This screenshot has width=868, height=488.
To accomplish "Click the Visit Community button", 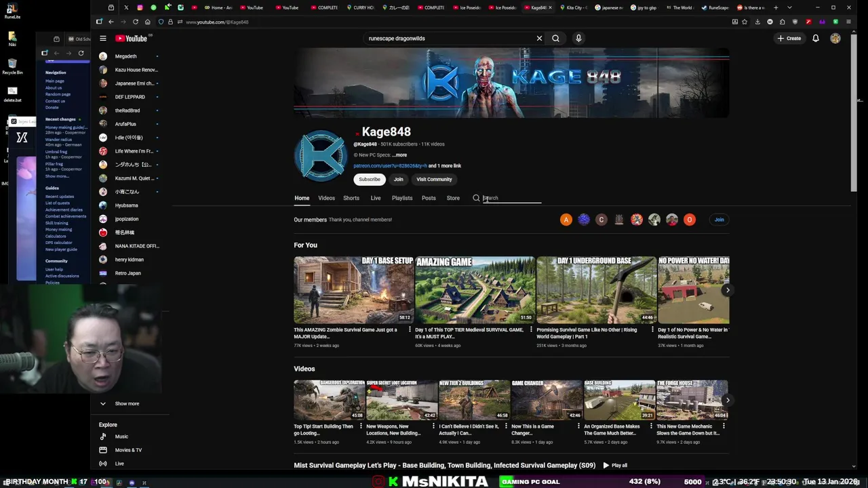I will 434,180.
